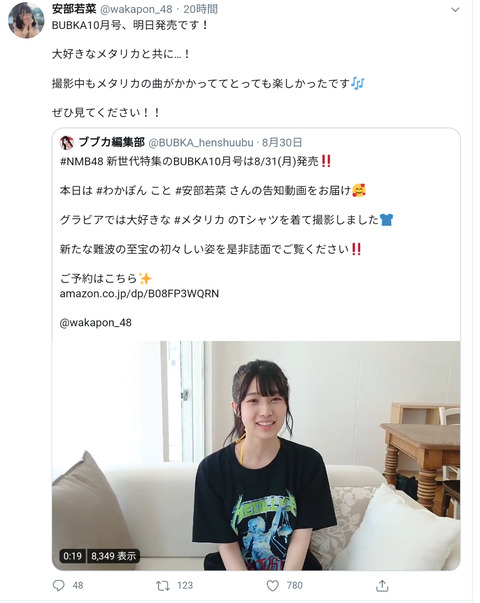Screen dimensions: 480x603
Task: Click the 8月30日 quoted tweet date
Action: coord(282,143)
